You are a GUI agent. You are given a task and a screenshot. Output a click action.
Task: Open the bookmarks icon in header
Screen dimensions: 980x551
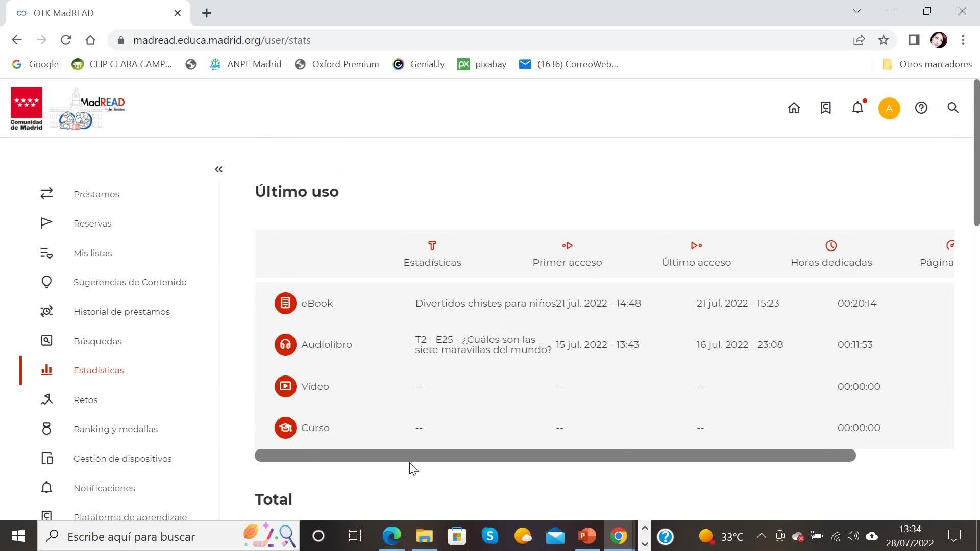pos(825,108)
